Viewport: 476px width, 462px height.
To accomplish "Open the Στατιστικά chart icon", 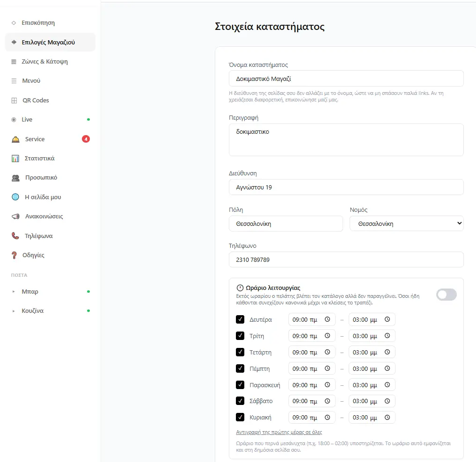I will coord(15,159).
